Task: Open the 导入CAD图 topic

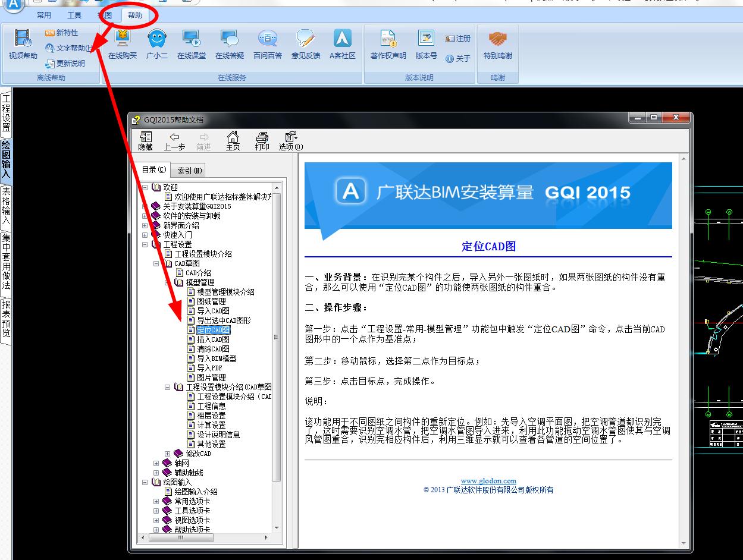Action: tap(213, 311)
